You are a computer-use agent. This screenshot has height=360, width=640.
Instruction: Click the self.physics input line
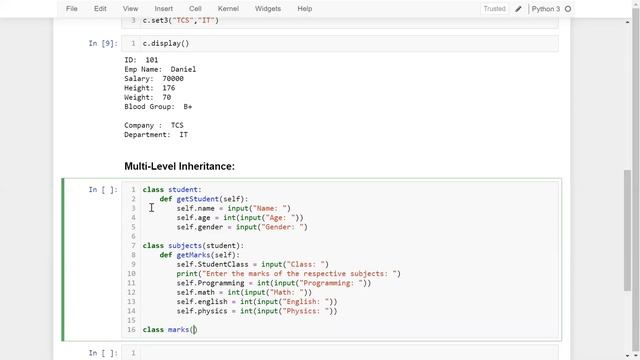coord(257,311)
